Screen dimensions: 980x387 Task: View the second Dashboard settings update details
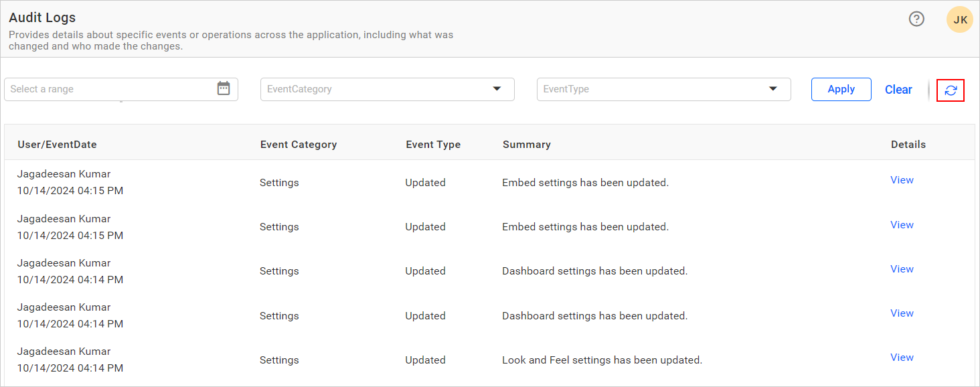point(902,313)
